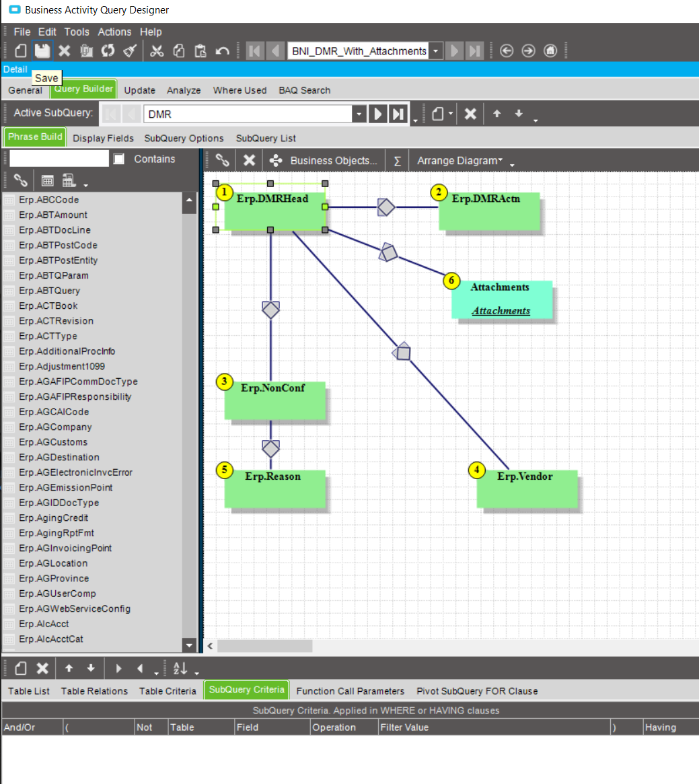Delete the active subquery with X icon

point(470,114)
